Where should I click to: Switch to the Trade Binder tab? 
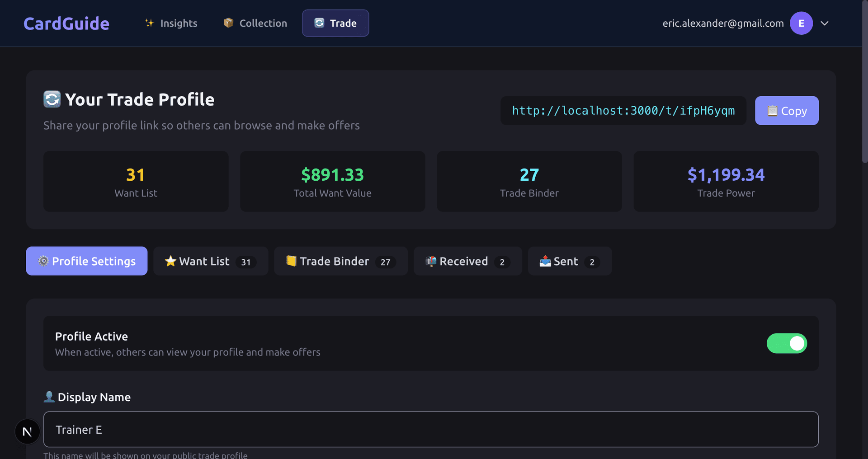coord(334,261)
